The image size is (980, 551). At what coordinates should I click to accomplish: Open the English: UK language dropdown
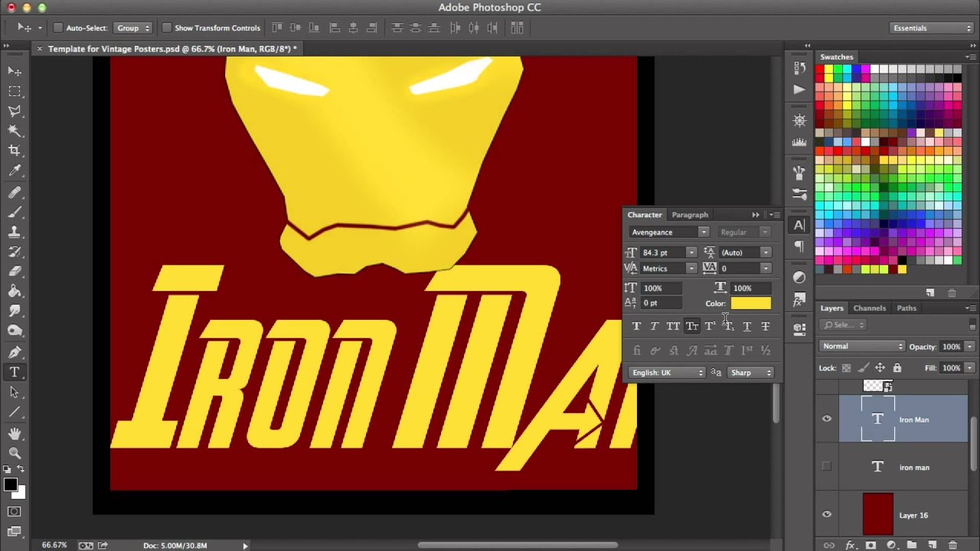[667, 373]
